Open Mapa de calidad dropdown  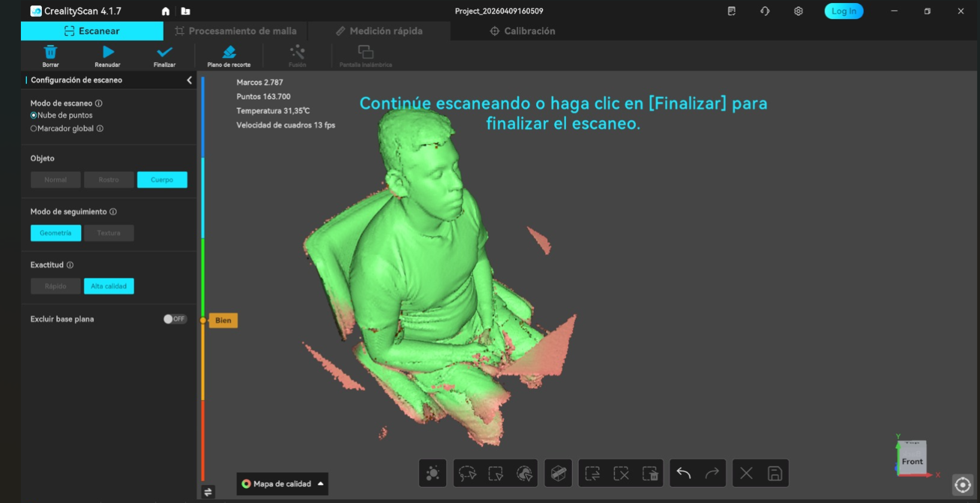click(282, 484)
